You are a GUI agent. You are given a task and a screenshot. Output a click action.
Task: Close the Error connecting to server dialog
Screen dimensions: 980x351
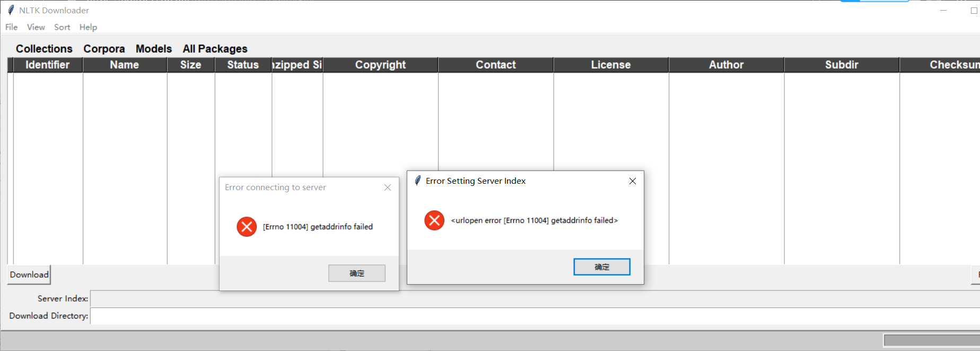(388, 187)
